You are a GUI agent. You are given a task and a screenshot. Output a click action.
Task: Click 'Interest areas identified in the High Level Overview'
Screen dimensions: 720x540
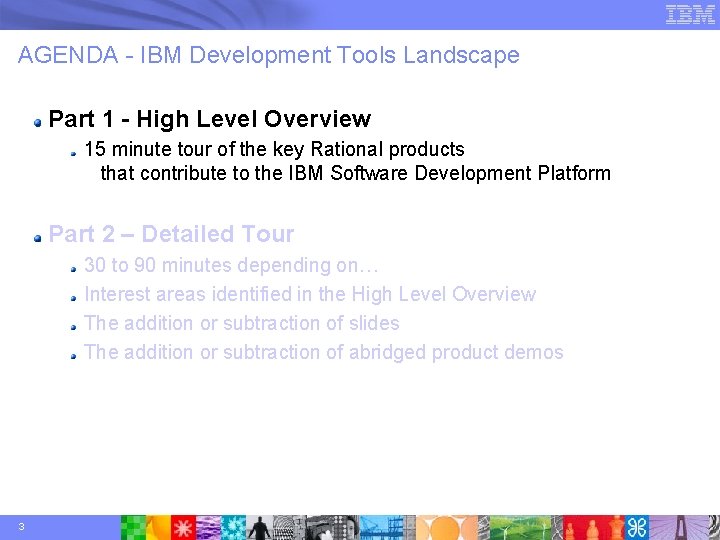point(310,294)
